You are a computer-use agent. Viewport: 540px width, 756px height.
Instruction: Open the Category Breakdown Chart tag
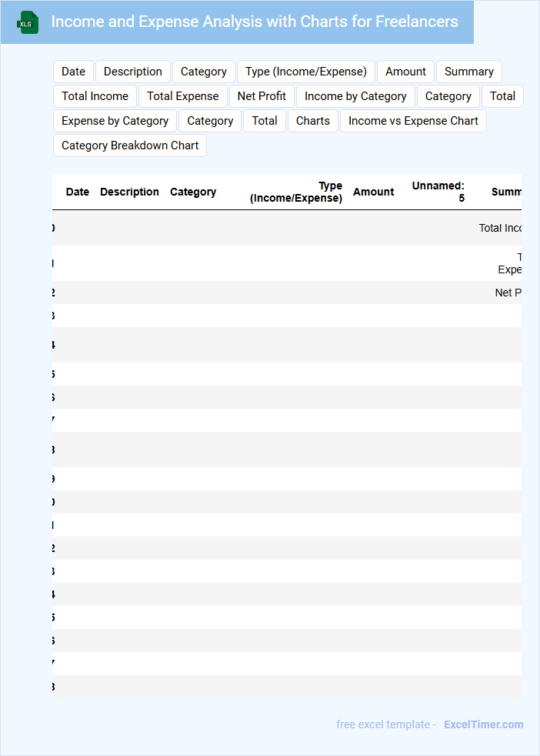pyautogui.click(x=130, y=146)
